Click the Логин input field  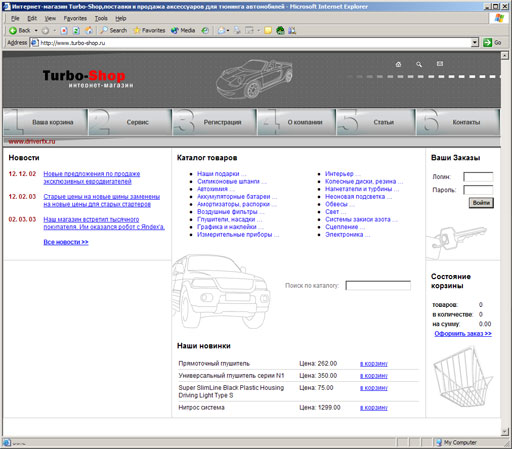[x=478, y=177]
